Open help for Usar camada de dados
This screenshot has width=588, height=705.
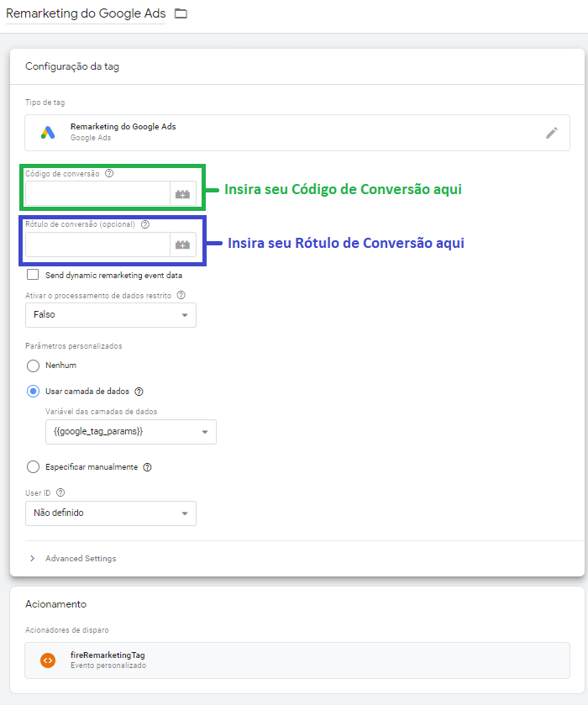point(139,392)
